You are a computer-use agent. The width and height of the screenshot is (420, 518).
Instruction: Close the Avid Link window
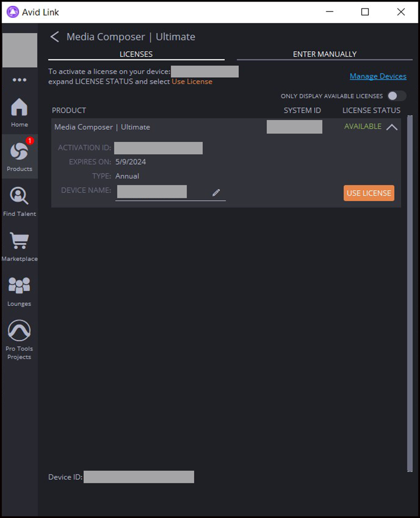[x=401, y=12]
